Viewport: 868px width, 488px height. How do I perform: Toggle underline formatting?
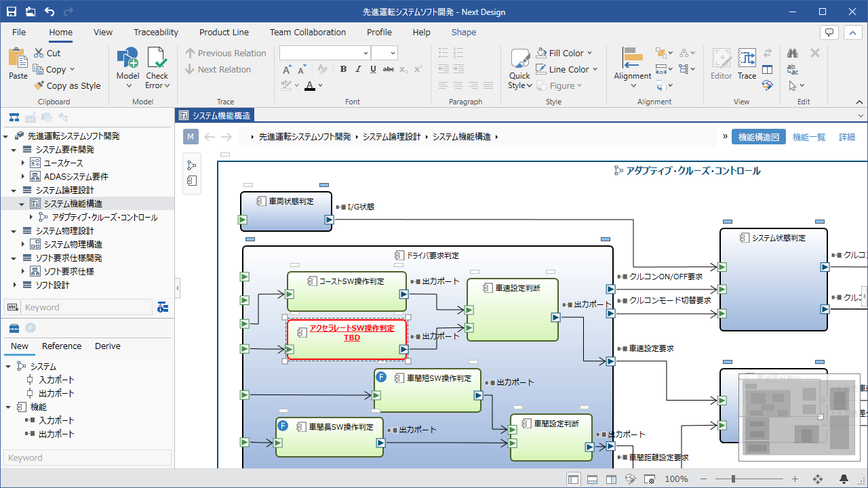(373, 69)
